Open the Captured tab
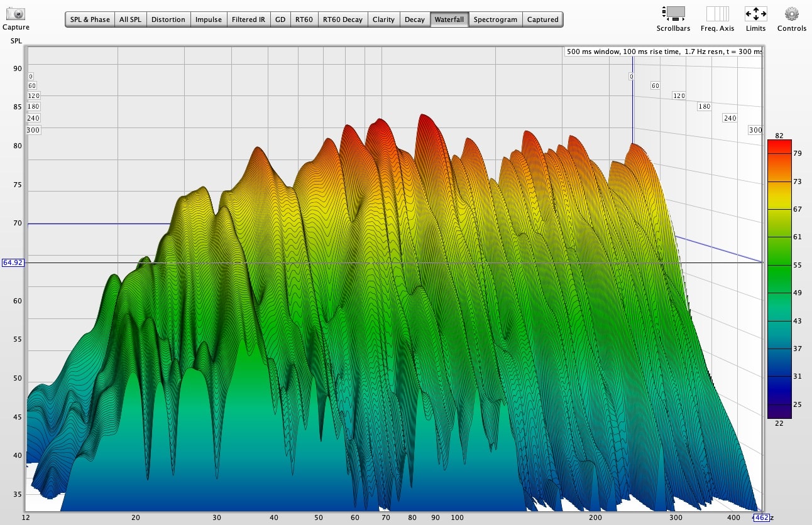812x525 pixels. pos(542,19)
